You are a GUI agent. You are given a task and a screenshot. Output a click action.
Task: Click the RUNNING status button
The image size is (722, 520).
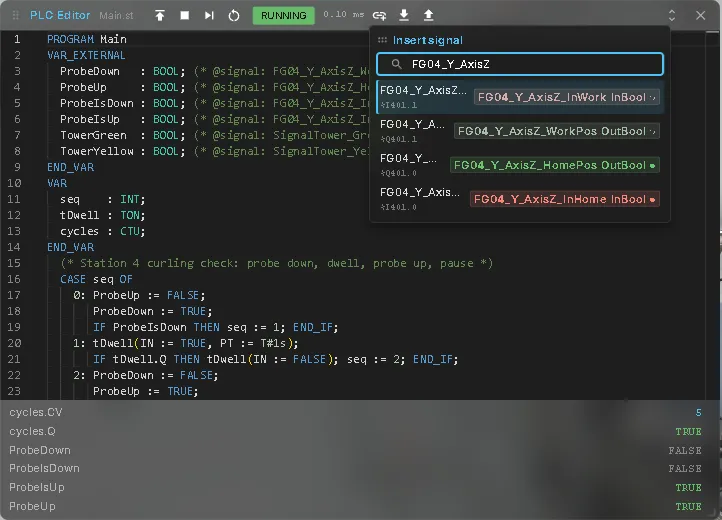coord(284,16)
